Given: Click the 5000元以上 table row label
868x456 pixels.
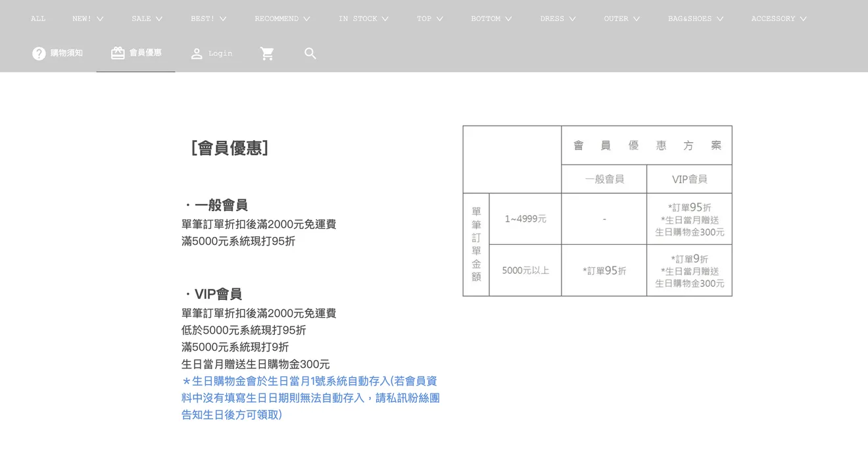Looking at the screenshot, I should point(525,270).
